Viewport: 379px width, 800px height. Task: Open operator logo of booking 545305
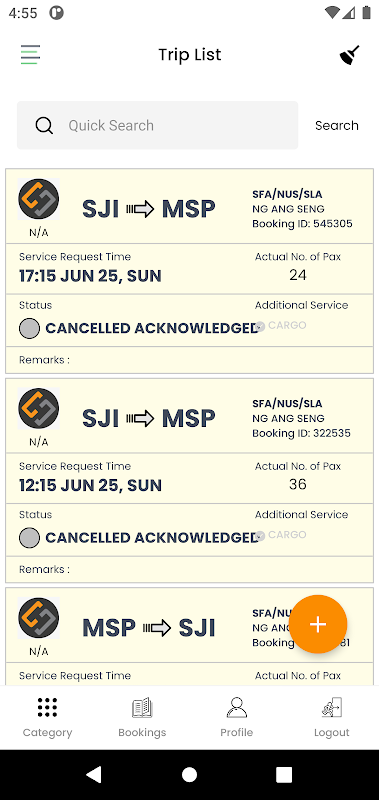pyautogui.click(x=39, y=199)
